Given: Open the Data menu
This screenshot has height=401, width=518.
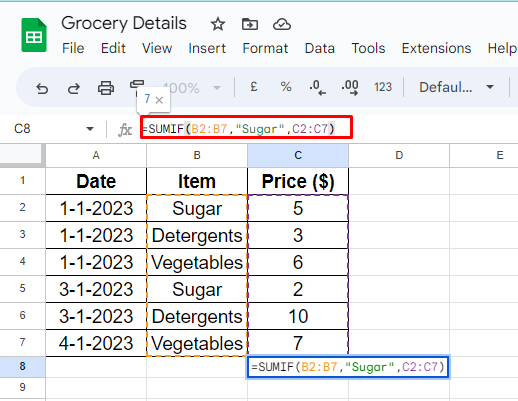Looking at the screenshot, I should point(320,48).
